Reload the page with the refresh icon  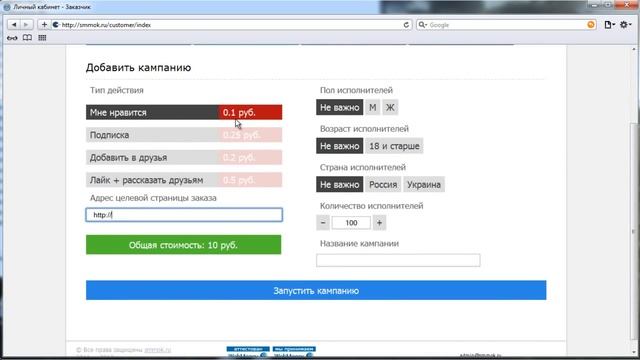(x=406, y=25)
